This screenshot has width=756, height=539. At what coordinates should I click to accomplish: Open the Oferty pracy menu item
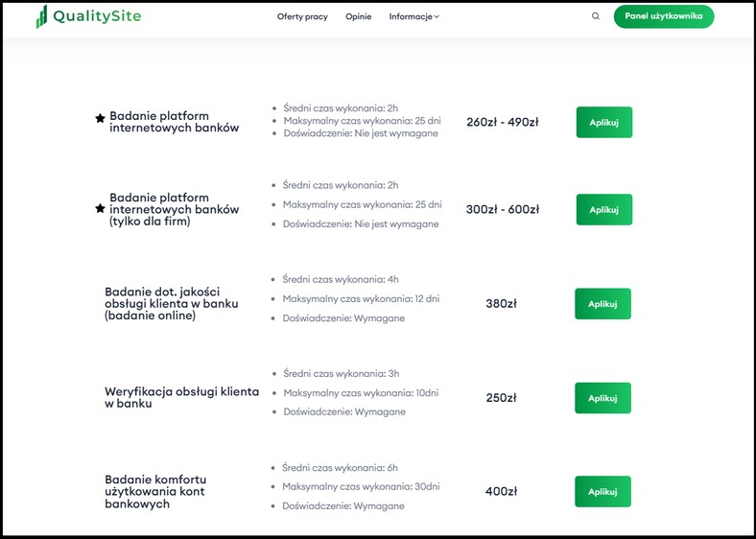[x=302, y=16]
